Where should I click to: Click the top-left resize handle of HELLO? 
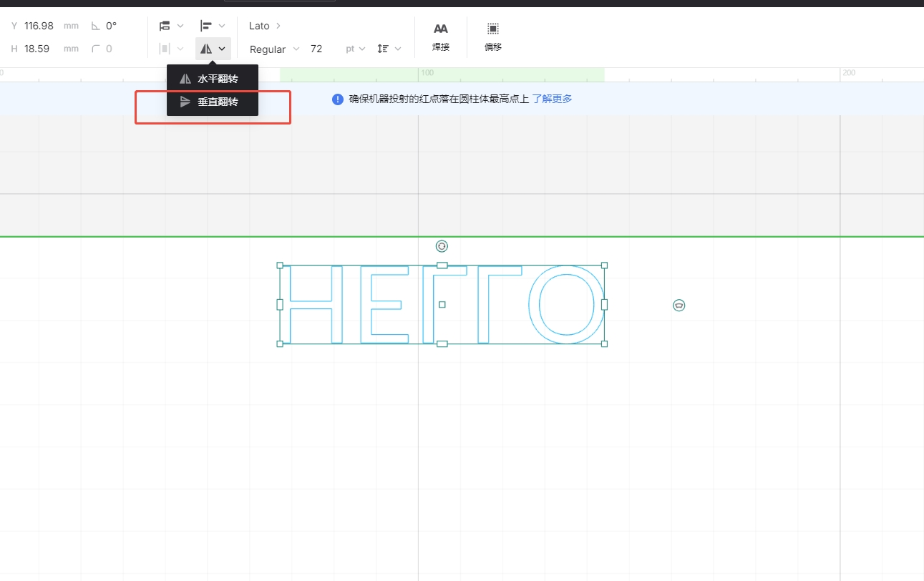point(280,265)
